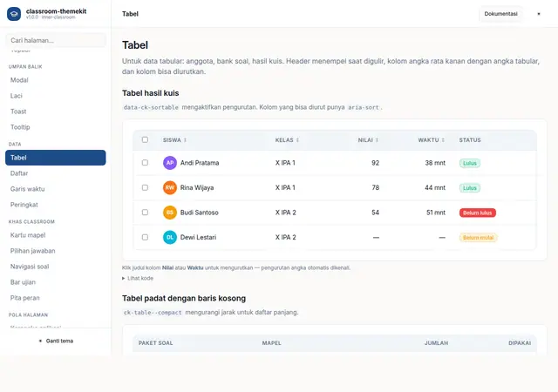The width and height of the screenshot is (558, 392).
Task: Click Dewi Lestari's DL avatar
Action: pyautogui.click(x=170, y=237)
